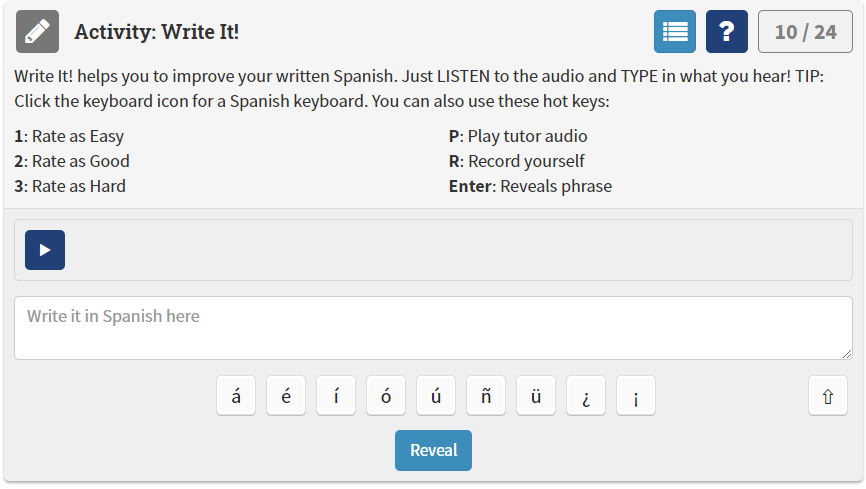Click the pencil Write It! activity icon
866x489 pixels.
pyautogui.click(x=38, y=31)
